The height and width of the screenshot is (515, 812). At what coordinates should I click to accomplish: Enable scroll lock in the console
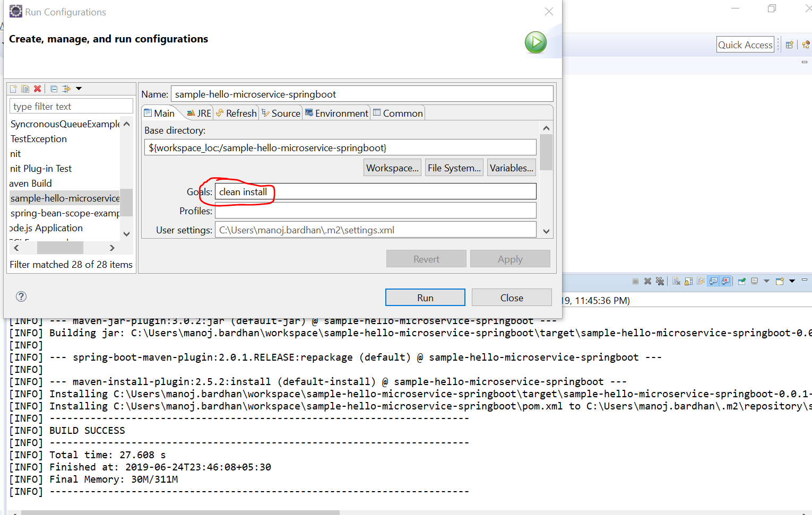[x=688, y=281]
